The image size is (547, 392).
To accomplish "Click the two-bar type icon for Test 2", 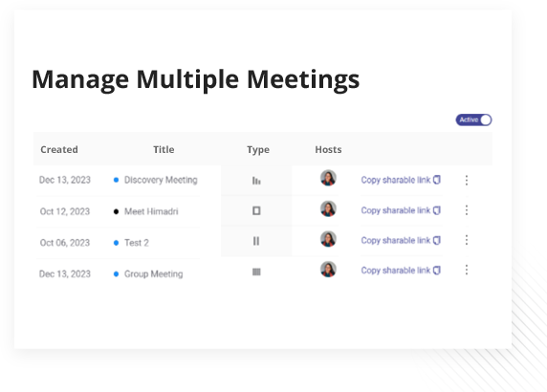I will (x=256, y=241).
